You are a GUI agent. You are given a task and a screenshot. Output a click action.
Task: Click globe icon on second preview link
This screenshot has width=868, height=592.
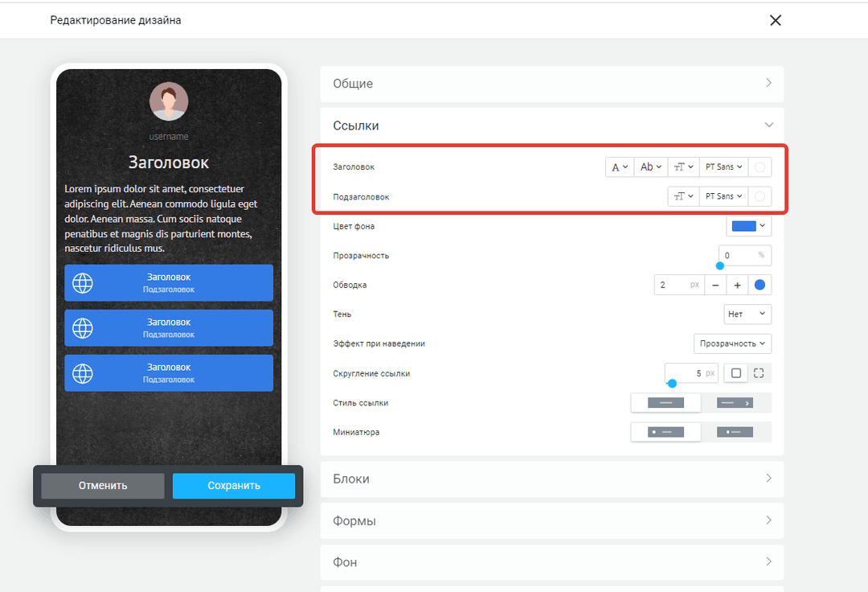[x=83, y=328]
